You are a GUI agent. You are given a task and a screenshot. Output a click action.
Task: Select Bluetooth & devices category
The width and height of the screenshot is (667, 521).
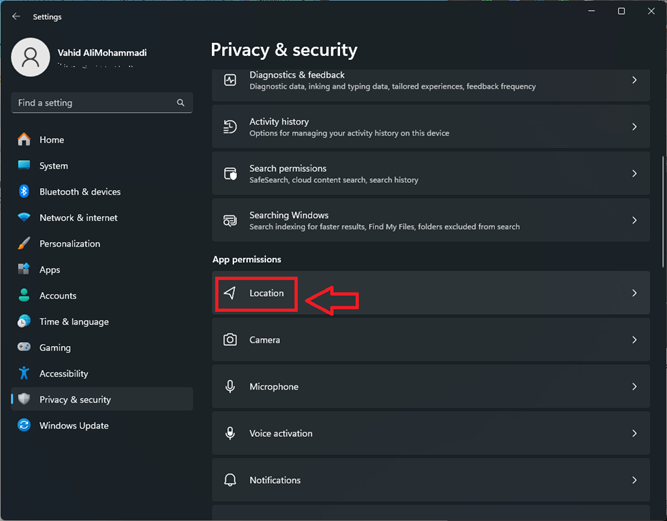102,191
